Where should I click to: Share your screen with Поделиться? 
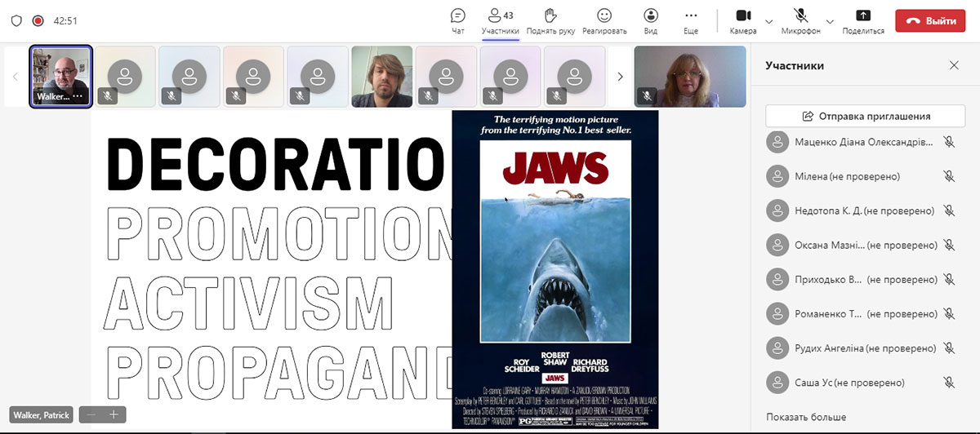(x=863, y=20)
